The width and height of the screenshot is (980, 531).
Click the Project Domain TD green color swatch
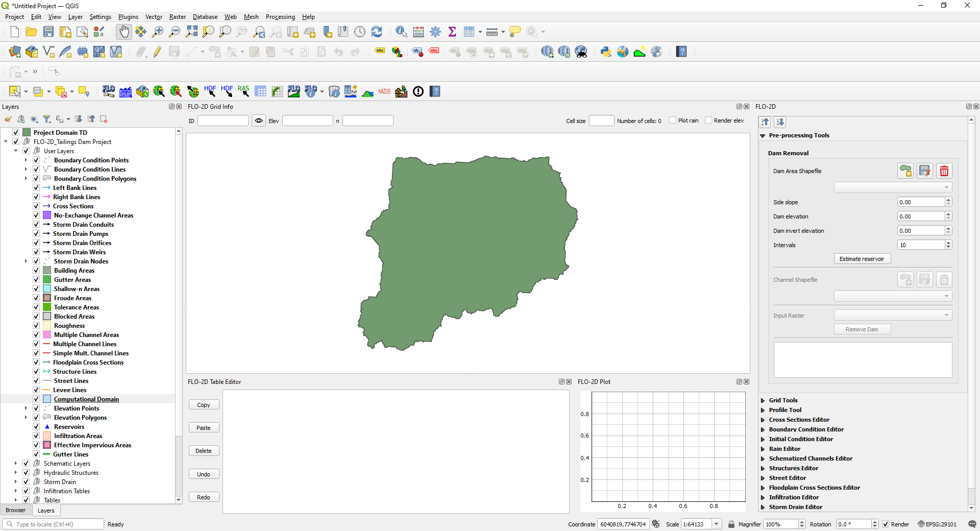27,133
